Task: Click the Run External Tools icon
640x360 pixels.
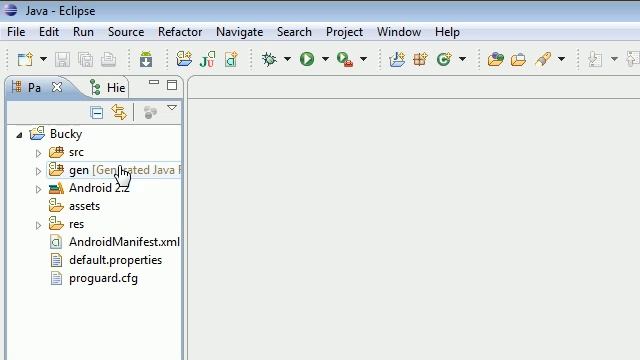Action: pos(345,60)
